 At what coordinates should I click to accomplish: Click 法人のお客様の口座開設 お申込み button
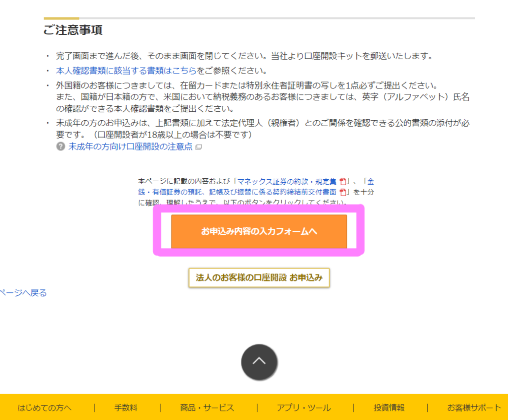tap(259, 278)
